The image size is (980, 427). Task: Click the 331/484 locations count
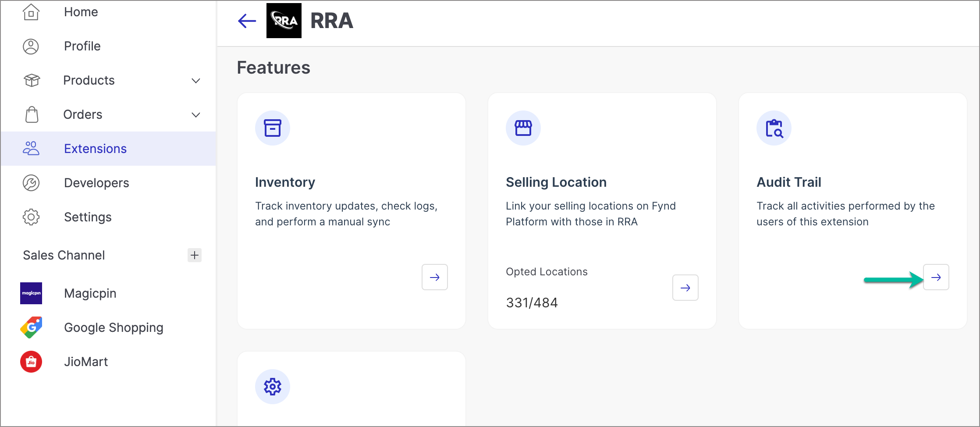click(532, 302)
